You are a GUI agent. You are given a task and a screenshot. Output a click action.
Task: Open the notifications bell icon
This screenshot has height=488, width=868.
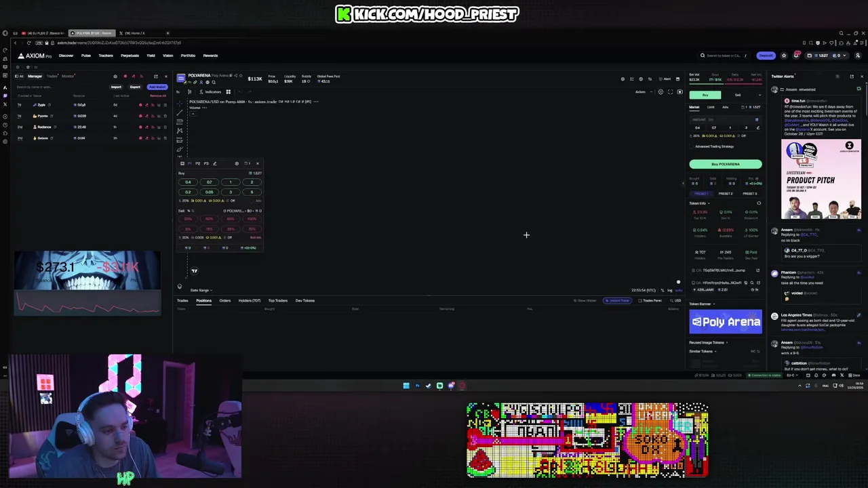796,56
